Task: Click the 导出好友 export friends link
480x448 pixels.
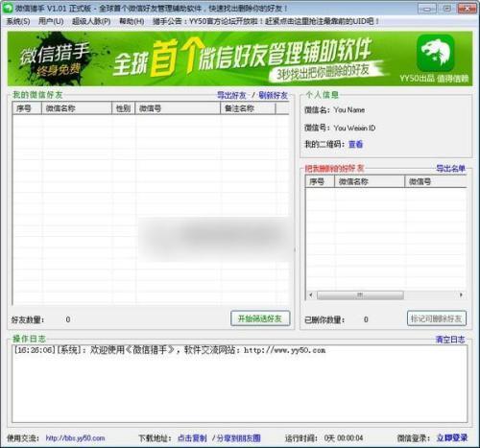Action: click(231, 95)
